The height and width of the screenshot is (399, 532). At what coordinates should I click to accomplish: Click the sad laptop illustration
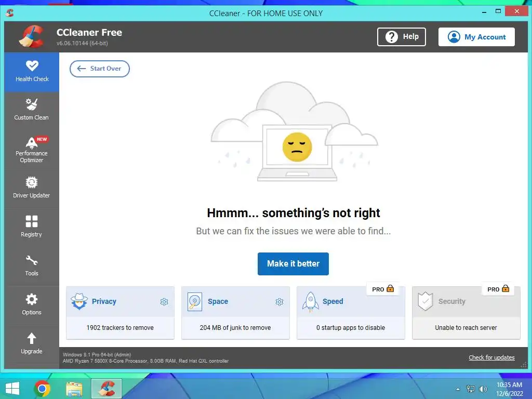click(294, 131)
